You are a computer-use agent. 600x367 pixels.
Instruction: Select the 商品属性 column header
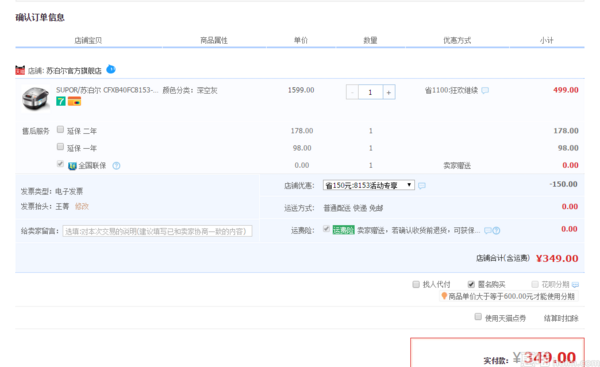point(214,40)
